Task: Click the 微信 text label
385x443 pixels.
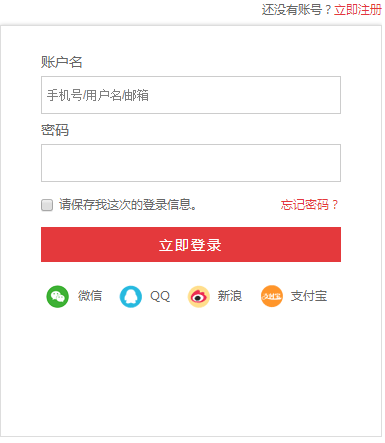Action: [90, 296]
